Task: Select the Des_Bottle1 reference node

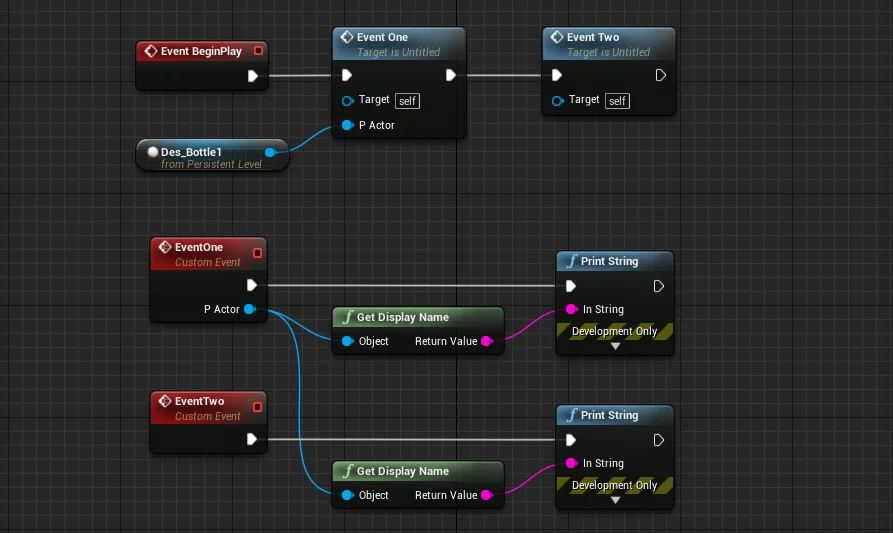Action: pos(205,157)
